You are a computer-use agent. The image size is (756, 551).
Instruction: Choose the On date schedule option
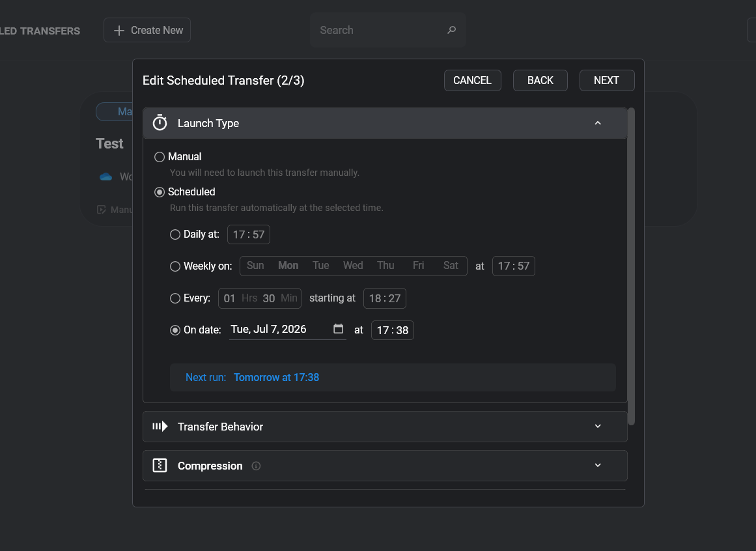pyautogui.click(x=175, y=330)
